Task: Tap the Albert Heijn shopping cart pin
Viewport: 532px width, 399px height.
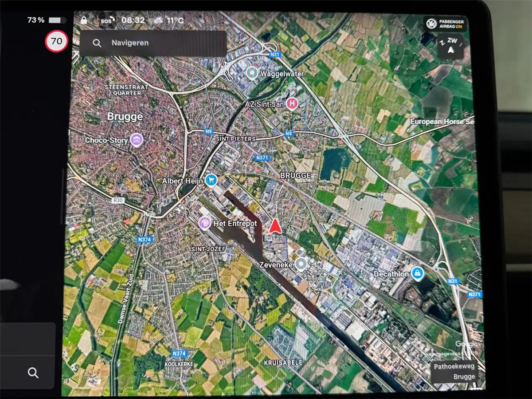Action: [211, 181]
